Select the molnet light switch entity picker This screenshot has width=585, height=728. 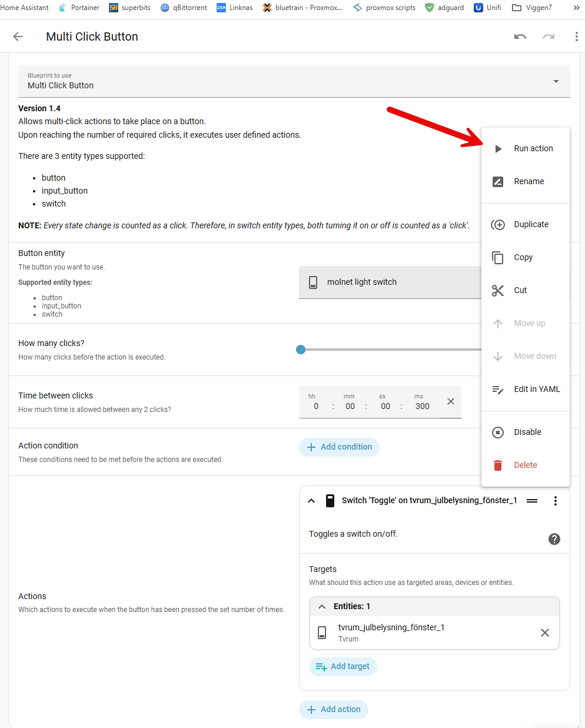pyautogui.click(x=390, y=282)
